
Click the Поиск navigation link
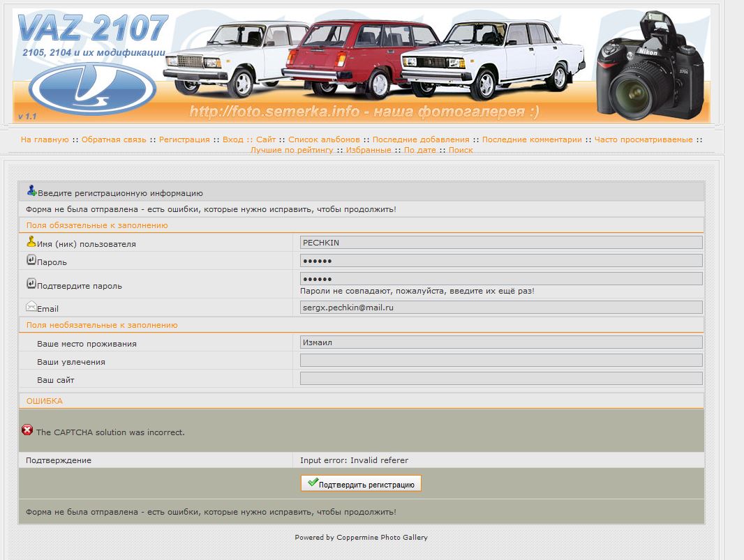461,150
